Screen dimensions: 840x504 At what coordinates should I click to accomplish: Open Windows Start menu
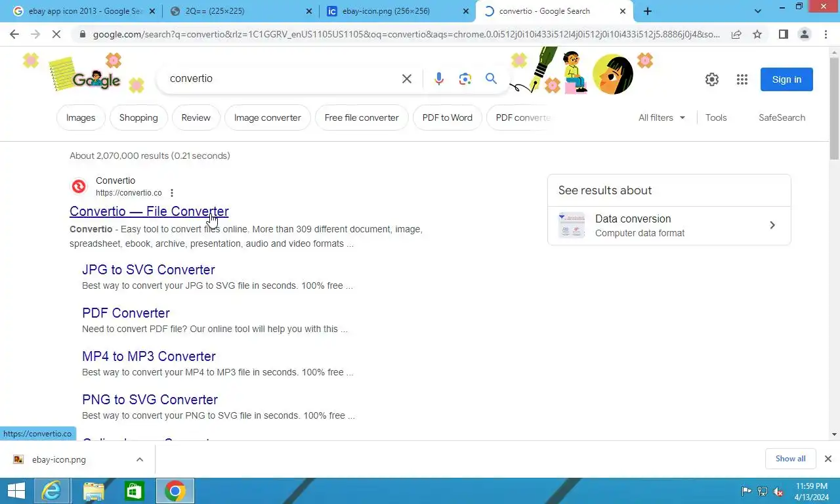point(16,491)
